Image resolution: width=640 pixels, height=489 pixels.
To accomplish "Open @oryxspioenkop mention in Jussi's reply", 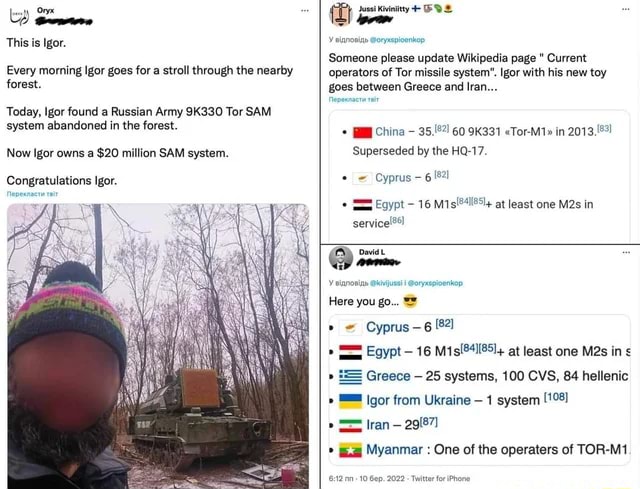I will (397, 40).
